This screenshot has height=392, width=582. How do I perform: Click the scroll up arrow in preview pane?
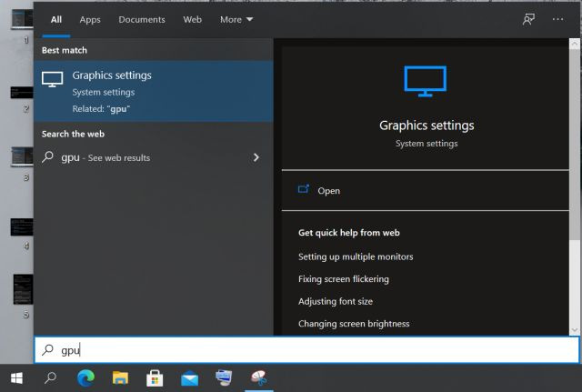coord(575,44)
